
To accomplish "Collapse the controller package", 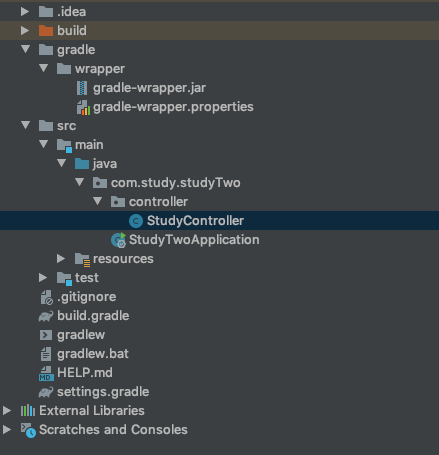I will coord(97,201).
